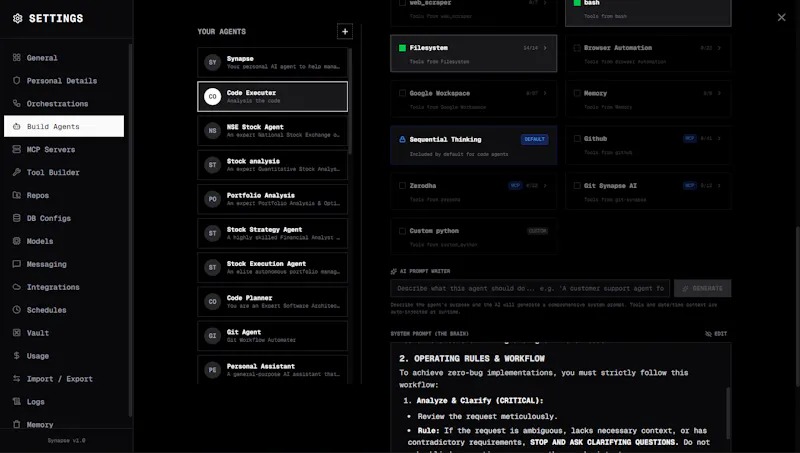Add a new agent with plus icon

point(345,32)
